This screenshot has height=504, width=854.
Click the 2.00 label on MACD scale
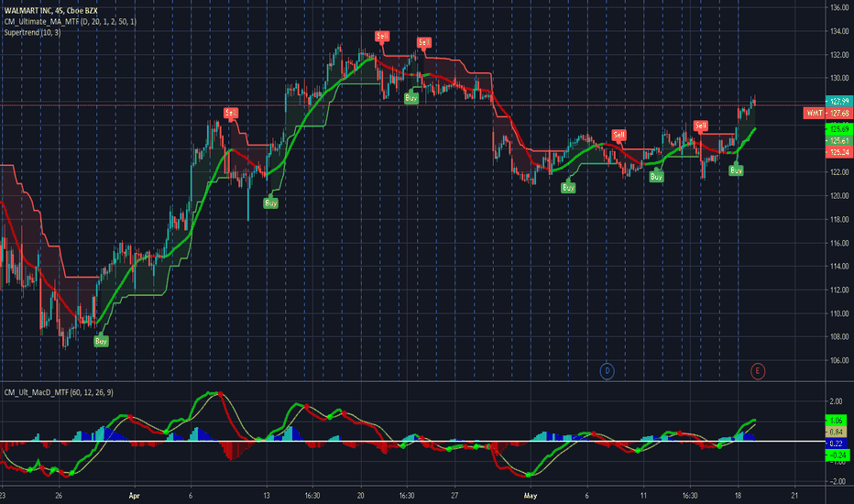coord(836,401)
